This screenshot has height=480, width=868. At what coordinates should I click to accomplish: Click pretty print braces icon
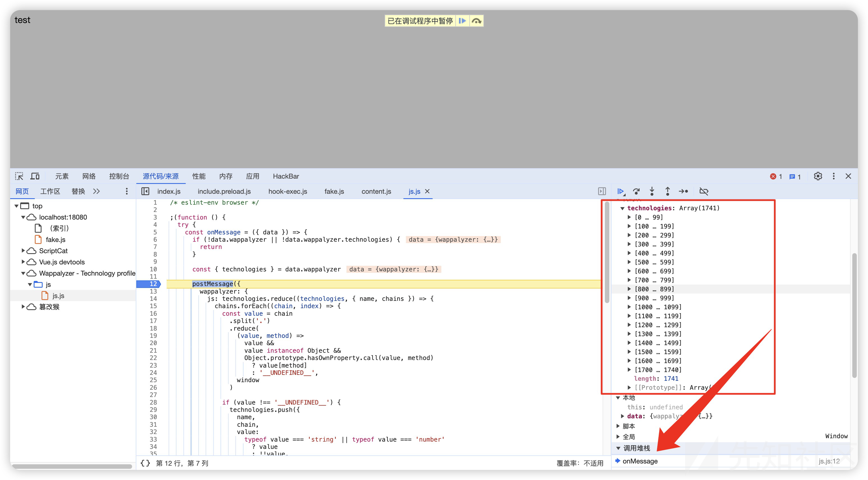(x=145, y=463)
